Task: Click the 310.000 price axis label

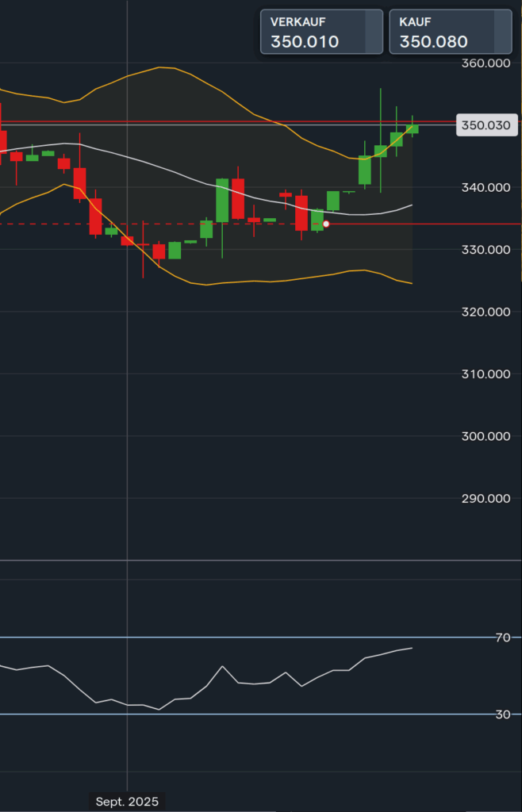Action: [485, 374]
